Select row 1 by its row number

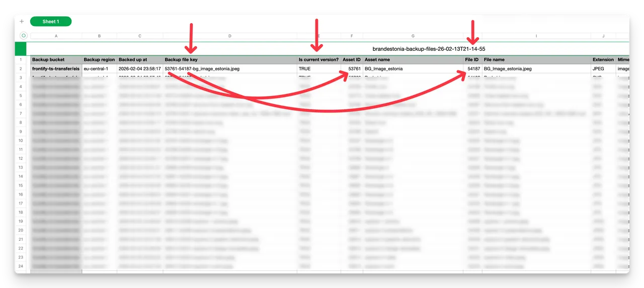[21, 60]
